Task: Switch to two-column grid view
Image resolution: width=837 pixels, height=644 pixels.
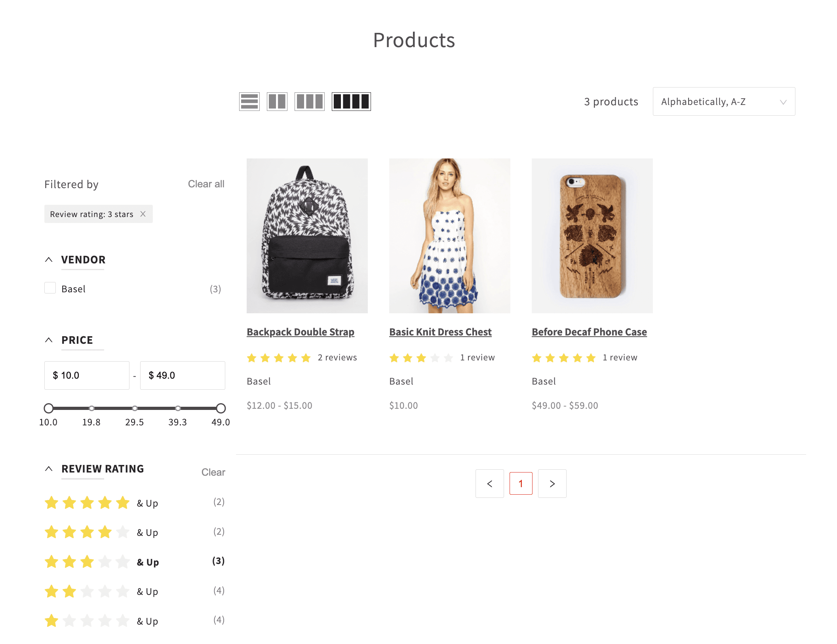Action: [x=277, y=102]
